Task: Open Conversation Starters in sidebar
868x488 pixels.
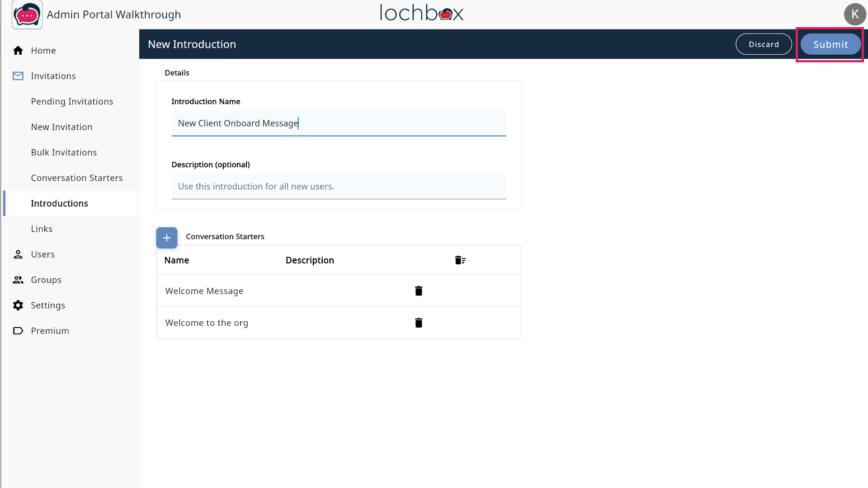Action: coord(77,178)
